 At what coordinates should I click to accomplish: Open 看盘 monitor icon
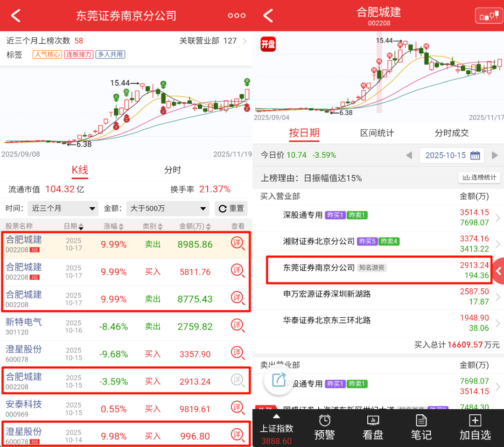coord(373,420)
